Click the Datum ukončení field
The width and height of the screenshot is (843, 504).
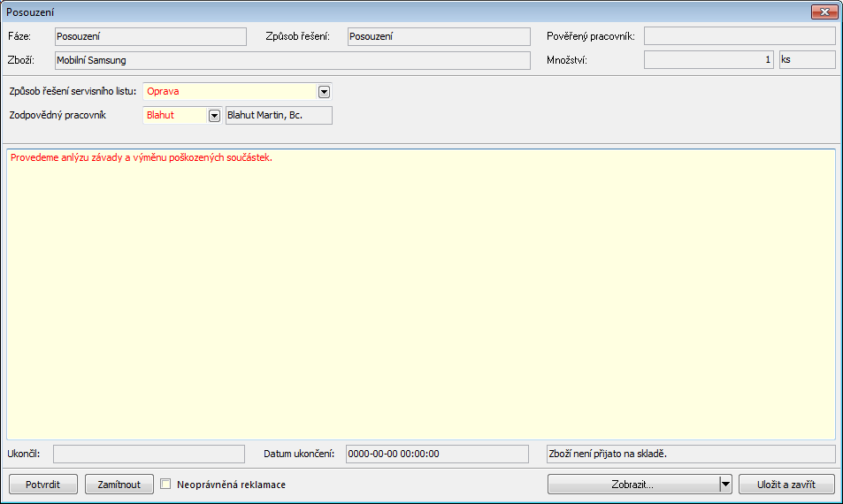tap(437, 454)
